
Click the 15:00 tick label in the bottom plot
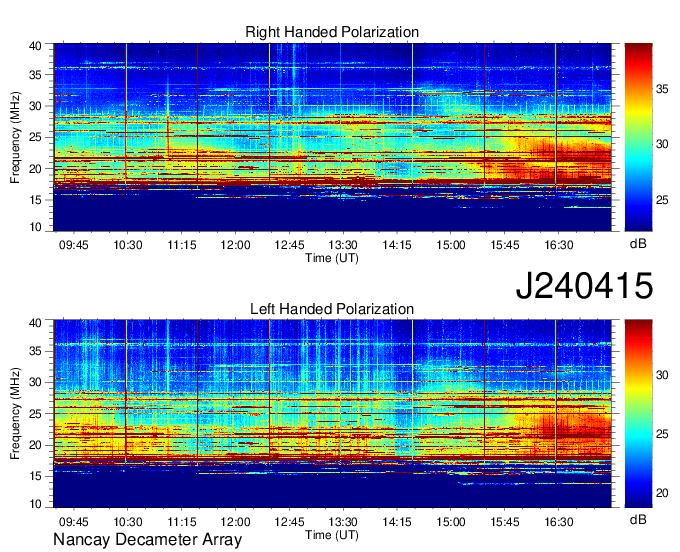pyautogui.click(x=451, y=522)
